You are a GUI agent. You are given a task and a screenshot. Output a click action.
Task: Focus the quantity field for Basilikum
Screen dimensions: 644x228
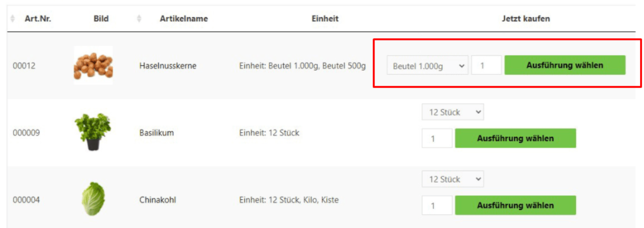click(437, 138)
